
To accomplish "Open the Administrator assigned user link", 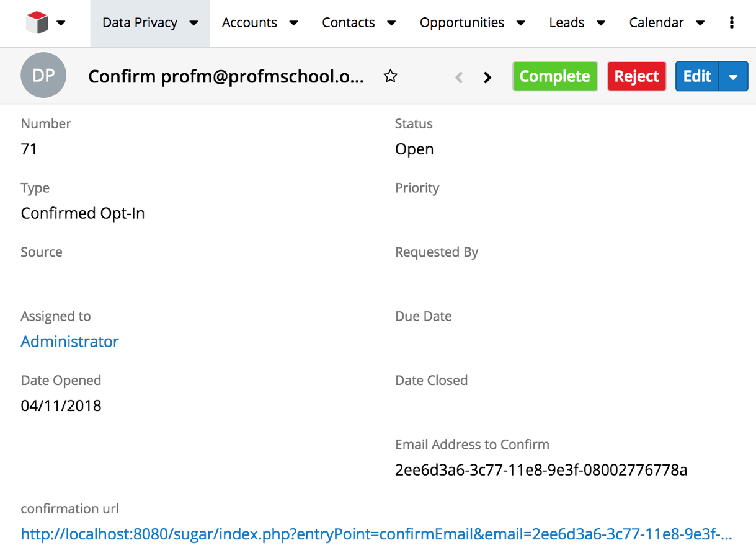I will (69, 342).
